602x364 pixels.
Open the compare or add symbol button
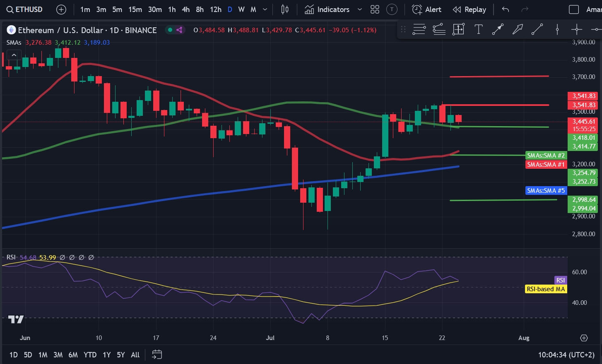[61, 10]
